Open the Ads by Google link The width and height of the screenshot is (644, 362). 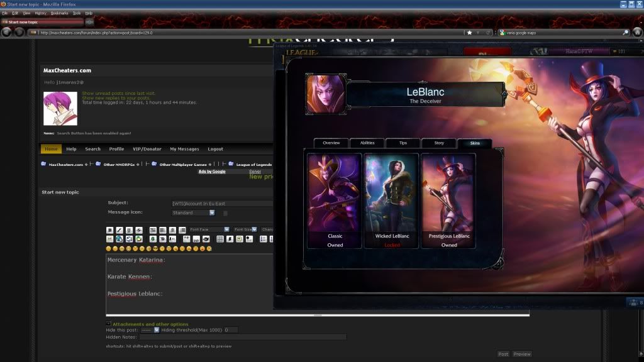[212, 171]
